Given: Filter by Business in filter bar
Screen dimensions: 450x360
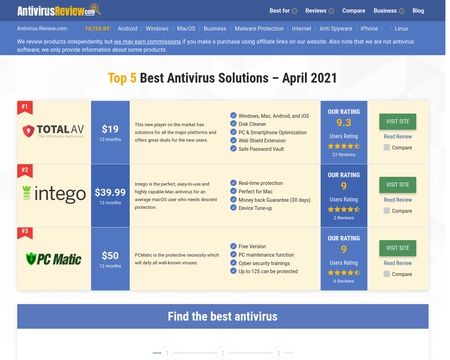Looking at the screenshot, I should click(215, 29).
